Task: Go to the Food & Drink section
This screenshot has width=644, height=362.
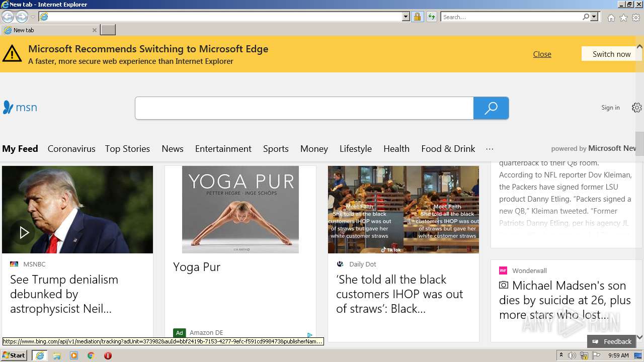Action: [x=448, y=149]
